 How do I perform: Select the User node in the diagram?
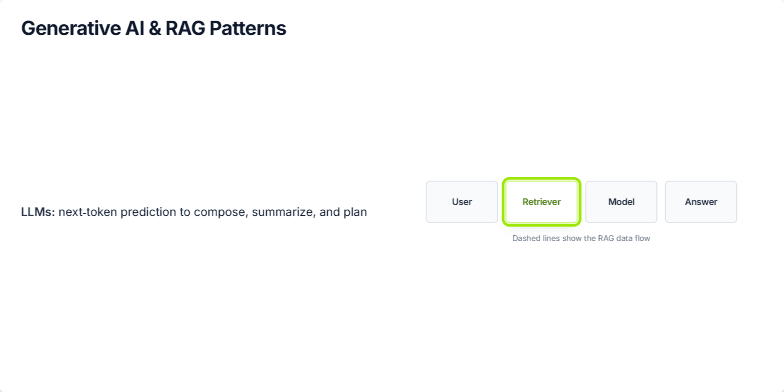point(462,202)
